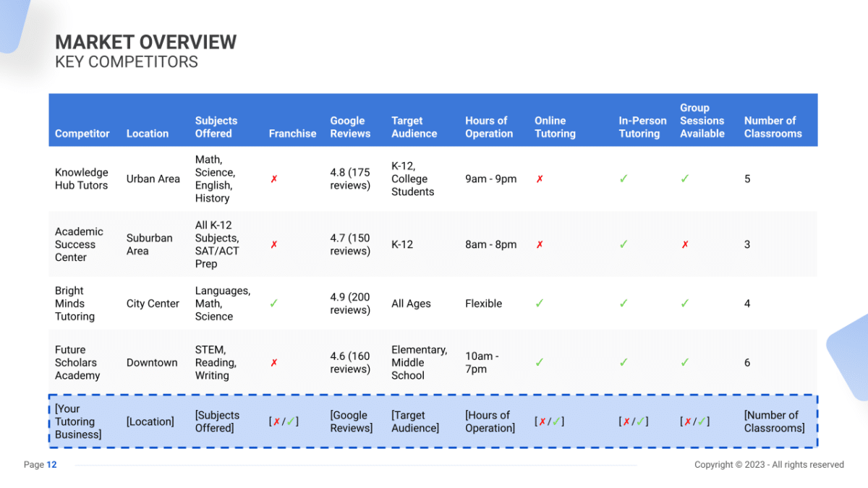The image size is (868, 488).
Task: Click the "Number of Classrooms" column header
Action: click(773, 127)
